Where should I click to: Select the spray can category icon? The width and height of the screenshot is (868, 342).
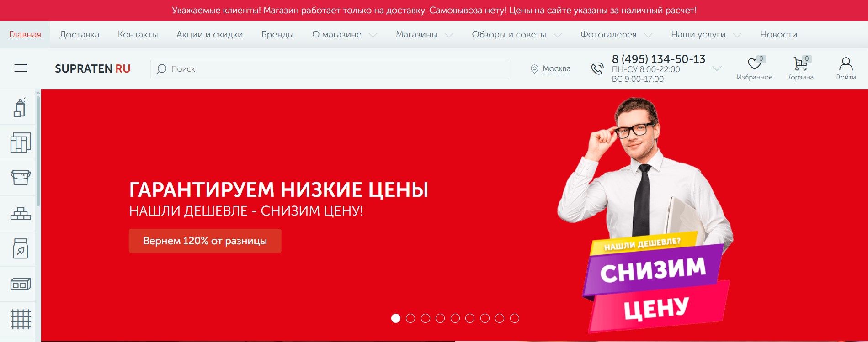point(20,107)
